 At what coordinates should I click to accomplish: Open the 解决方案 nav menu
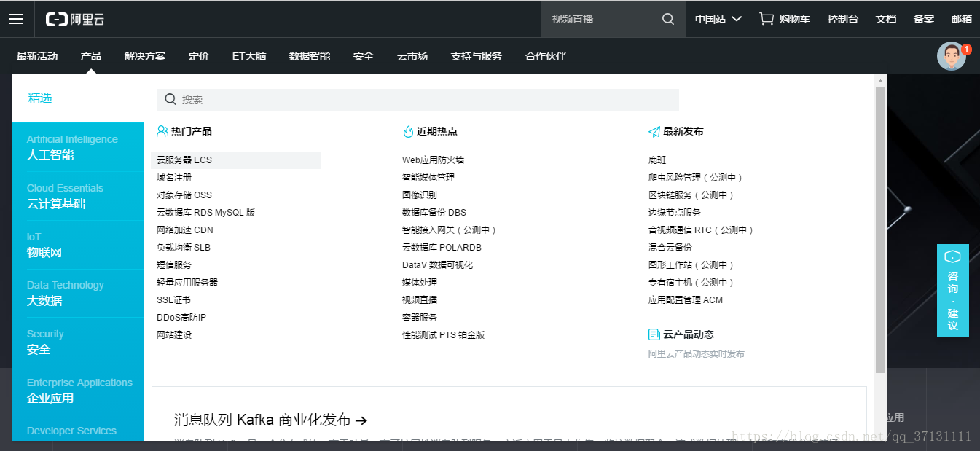[x=145, y=56]
